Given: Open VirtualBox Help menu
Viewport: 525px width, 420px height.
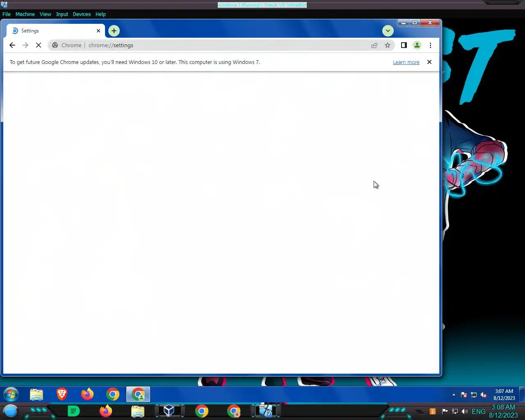Looking at the screenshot, I should click(100, 14).
